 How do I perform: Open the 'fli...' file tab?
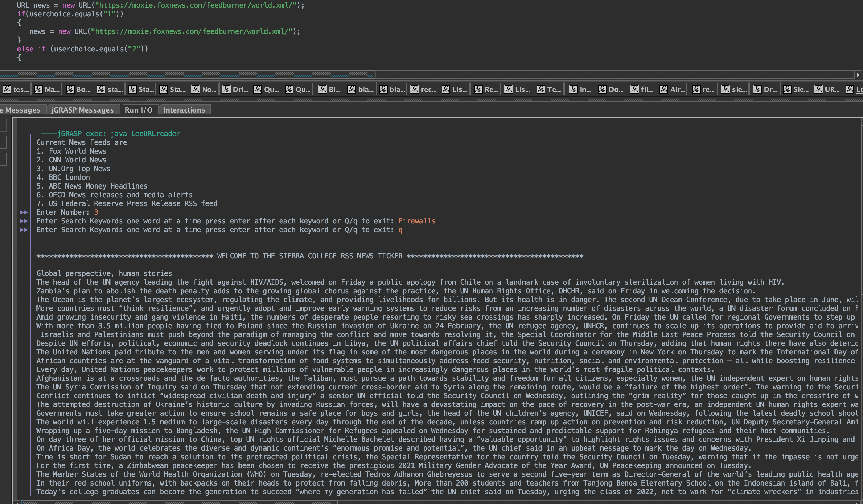(642, 89)
